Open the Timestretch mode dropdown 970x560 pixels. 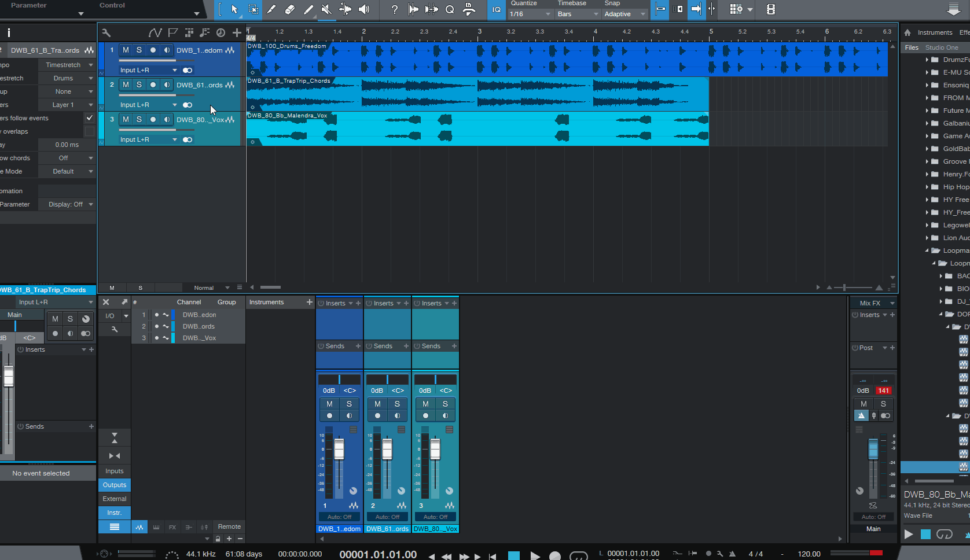[x=67, y=65]
